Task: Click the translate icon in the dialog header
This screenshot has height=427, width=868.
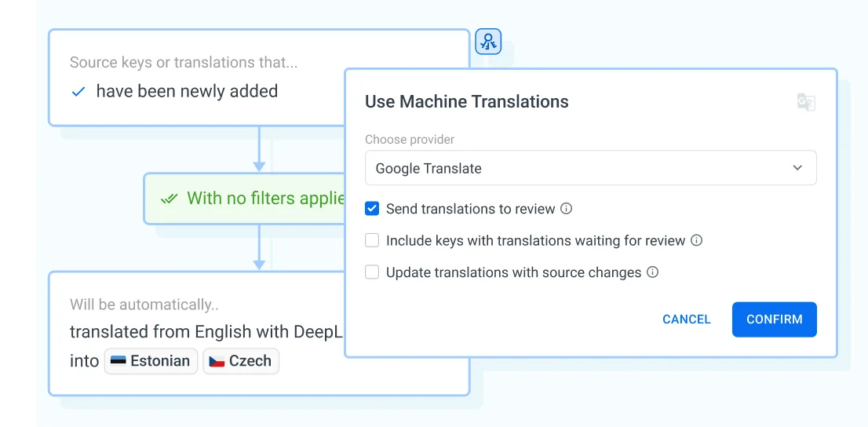Action: [x=805, y=102]
